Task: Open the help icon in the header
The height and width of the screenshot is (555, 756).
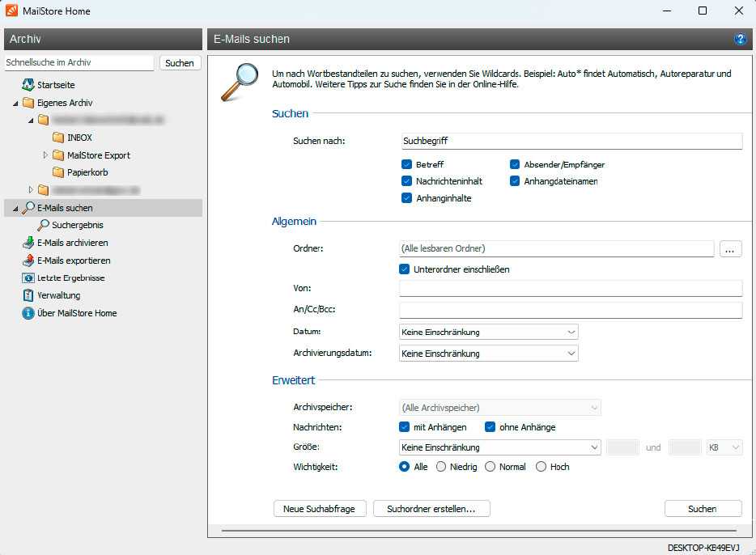Action: (x=740, y=39)
